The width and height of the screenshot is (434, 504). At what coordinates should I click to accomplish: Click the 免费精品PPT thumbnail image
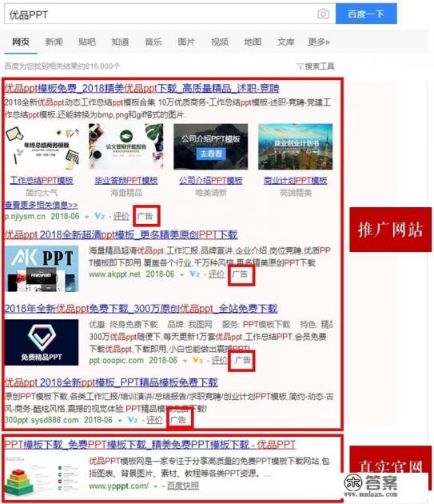42,342
